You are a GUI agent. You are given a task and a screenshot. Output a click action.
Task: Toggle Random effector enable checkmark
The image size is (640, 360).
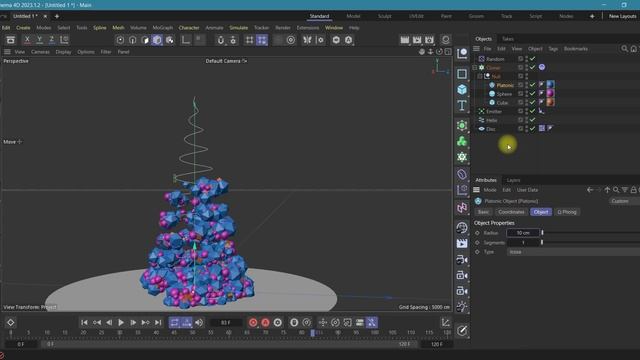point(532,59)
